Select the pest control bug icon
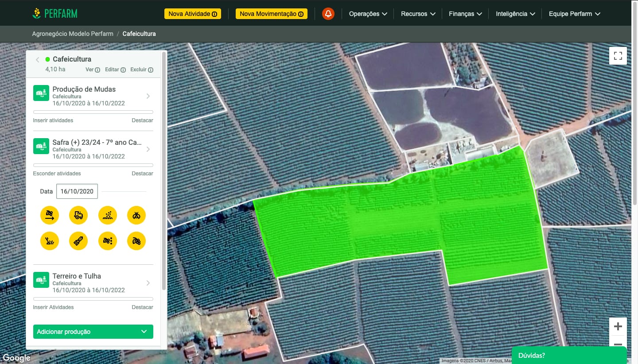The height and width of the screenshot is (364, 638). click(x=136, y=216)
